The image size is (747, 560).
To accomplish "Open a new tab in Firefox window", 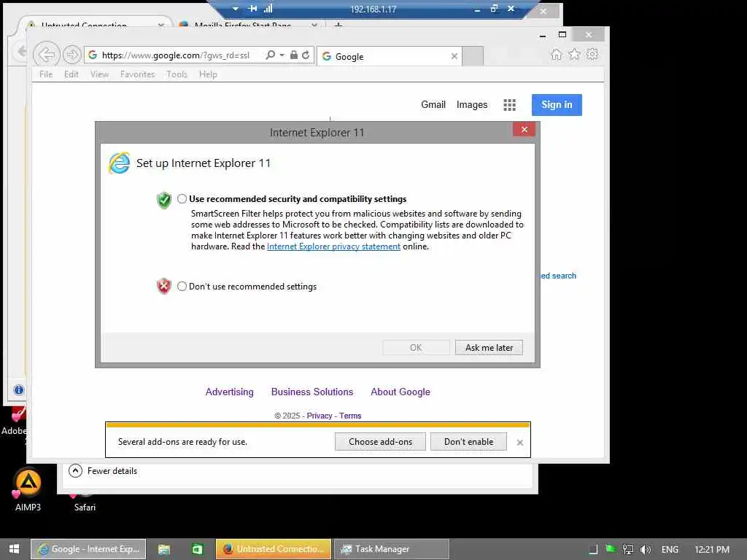I will (338, 25).
